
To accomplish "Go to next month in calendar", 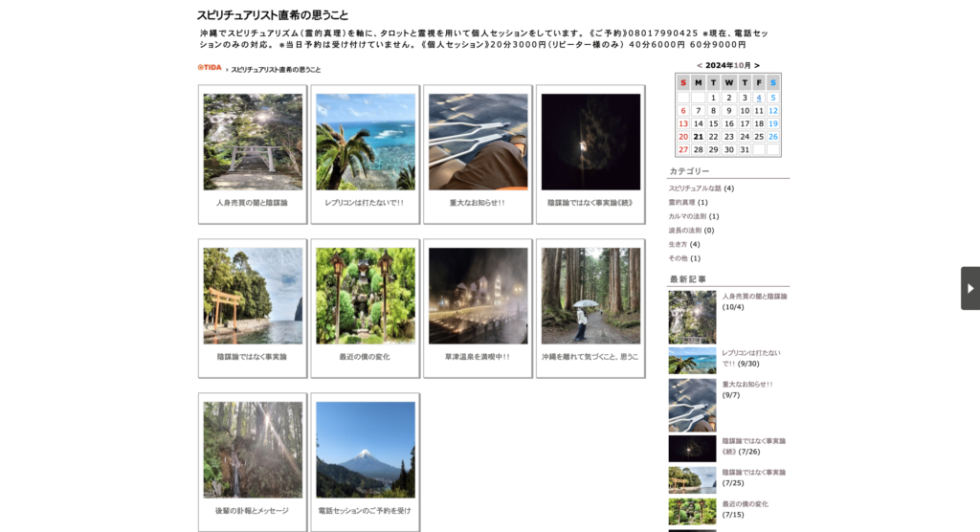I will [757, 66].
